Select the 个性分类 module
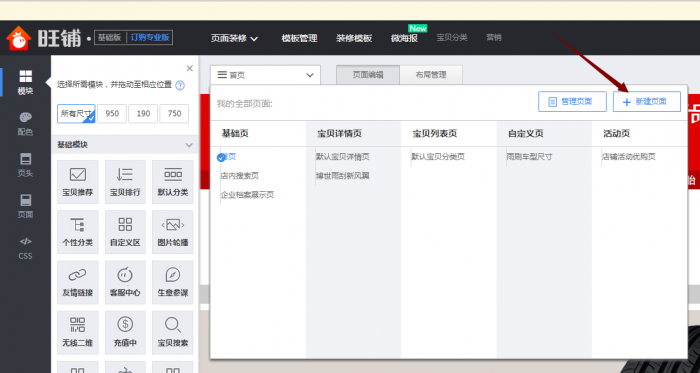This screenshot has height=373, width=700. click(78, 232)
